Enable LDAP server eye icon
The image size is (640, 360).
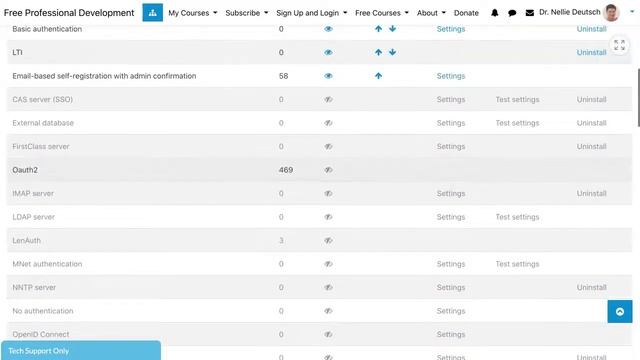point(328,217)
